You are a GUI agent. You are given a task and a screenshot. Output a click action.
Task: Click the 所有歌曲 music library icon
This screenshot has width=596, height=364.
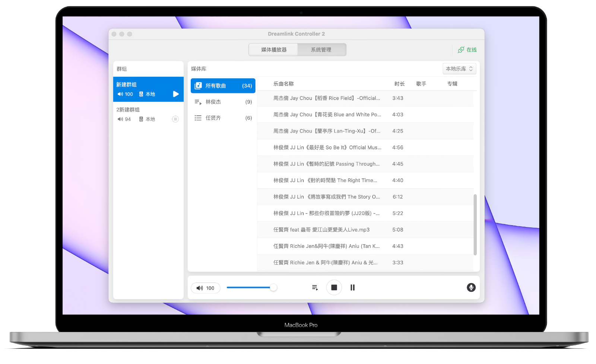(x=198, y=86)
